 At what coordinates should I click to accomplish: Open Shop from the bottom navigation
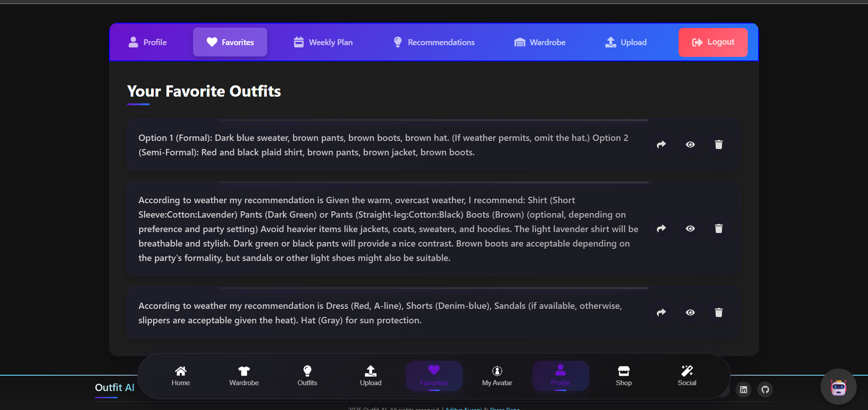[623, 376]
